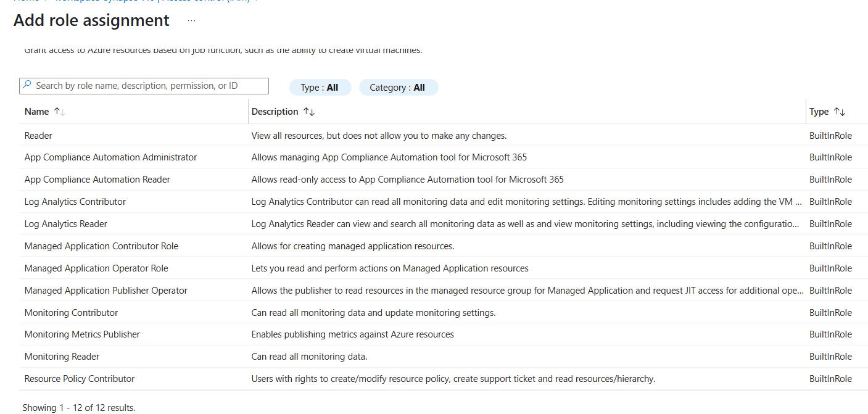Click BuiltInRole type in Monitoring Reader row

(x=830, y=357)
